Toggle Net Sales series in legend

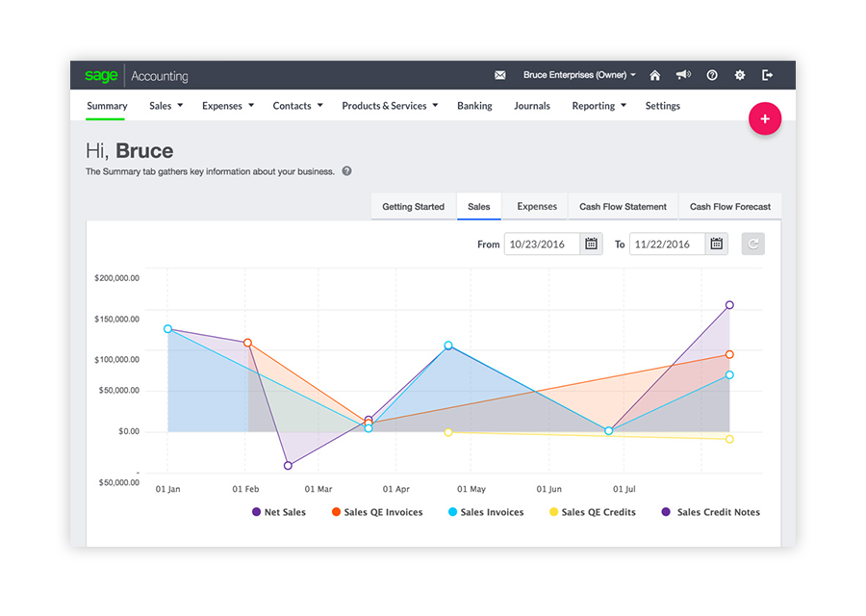click(279, 512)
